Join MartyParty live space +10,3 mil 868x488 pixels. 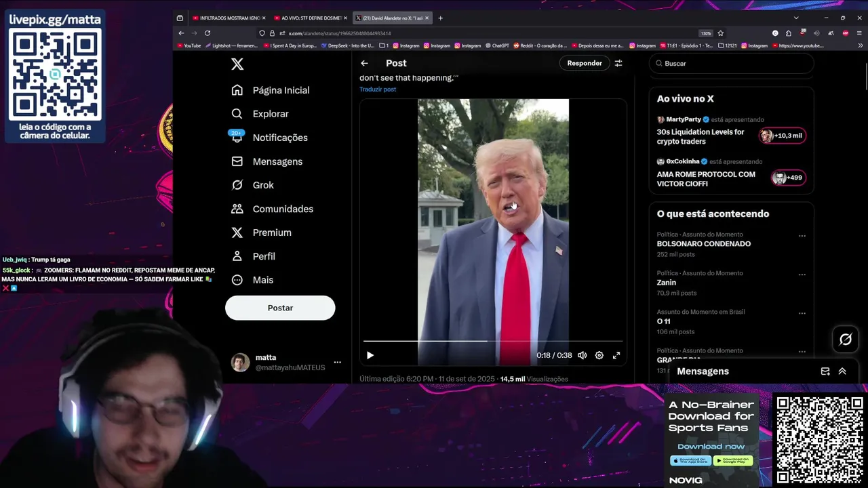pos(783,136)
